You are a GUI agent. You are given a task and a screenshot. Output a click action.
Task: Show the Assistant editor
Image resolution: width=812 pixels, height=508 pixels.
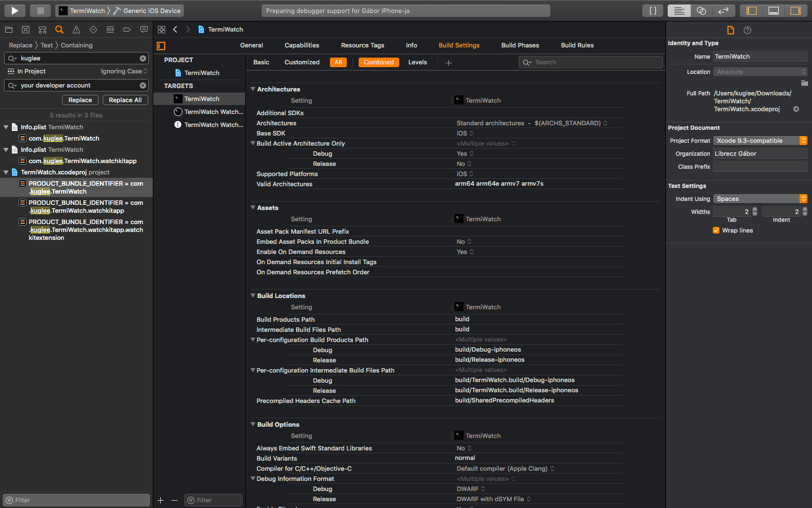[x=701, y=11]
